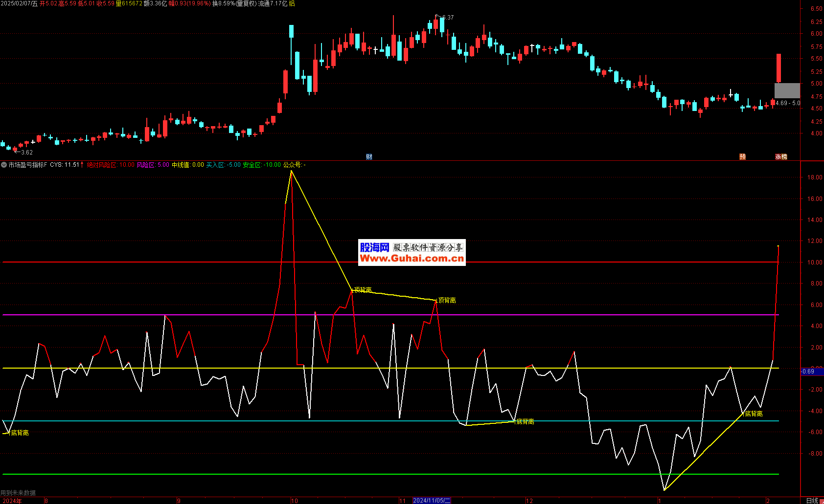
Task: Expand the indicator panel dropdown arrow
Action: coord(4,165)
